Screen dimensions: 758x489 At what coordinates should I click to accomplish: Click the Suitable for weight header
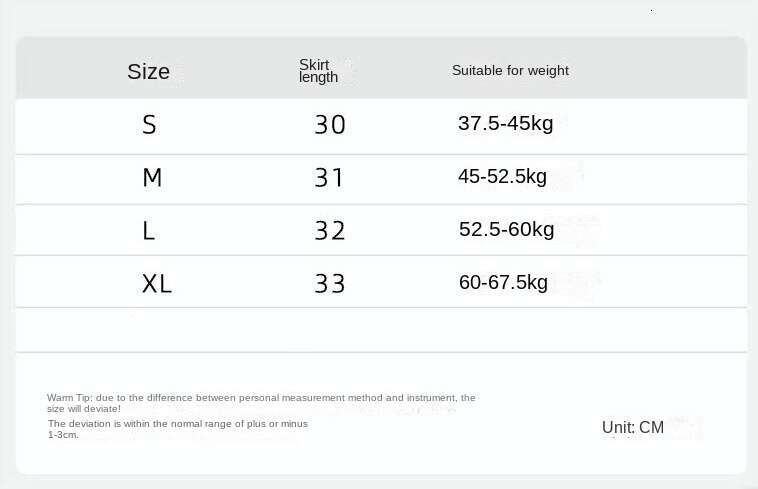510,70
